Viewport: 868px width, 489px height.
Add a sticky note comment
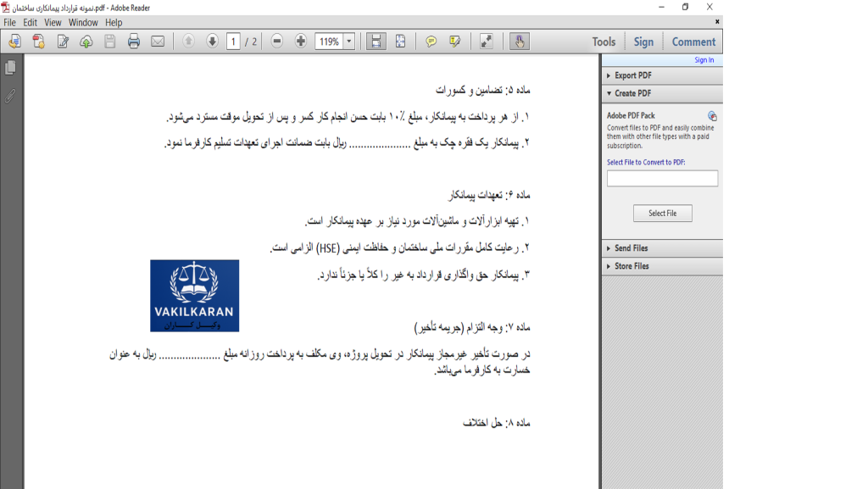(431, 42)
